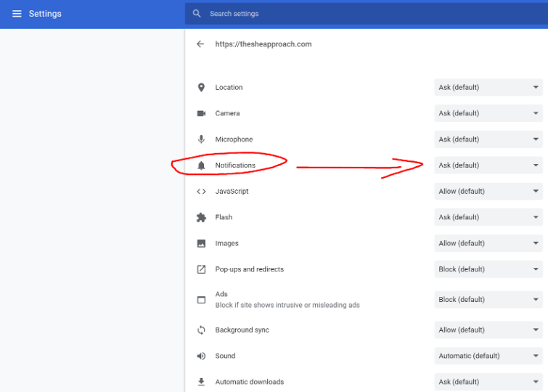Open the Sound setting dropdown
This screenshot has width=548, height=392.
(x=488, y=356)
